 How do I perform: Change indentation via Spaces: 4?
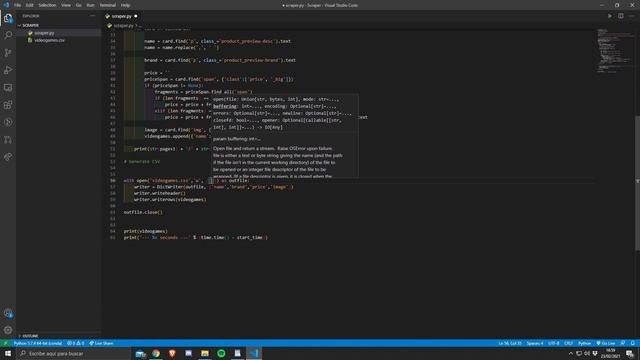click(535, 343)
